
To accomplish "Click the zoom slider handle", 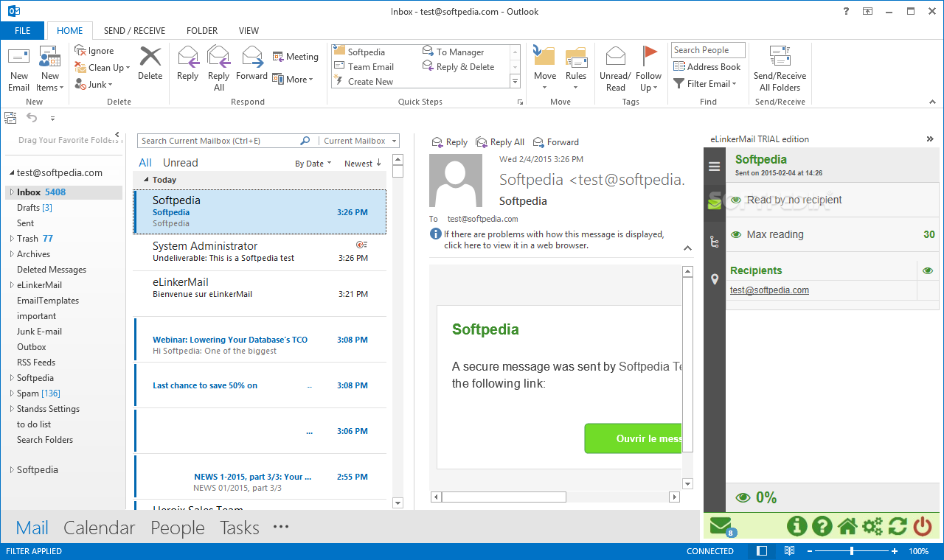I will pos(852,551).
